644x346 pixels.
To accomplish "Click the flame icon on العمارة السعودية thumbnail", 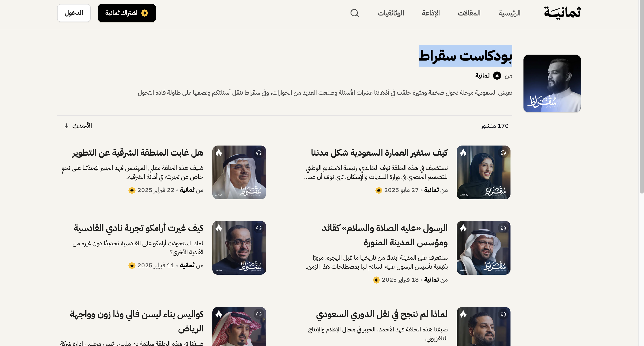I will [x=463, y=153].
